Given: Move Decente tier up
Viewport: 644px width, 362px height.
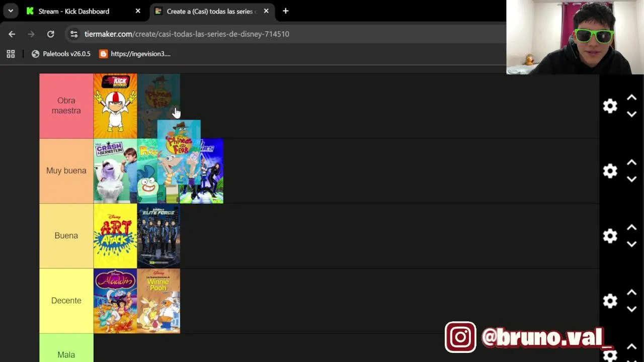Looking at the screenshot, I should 632,292.
